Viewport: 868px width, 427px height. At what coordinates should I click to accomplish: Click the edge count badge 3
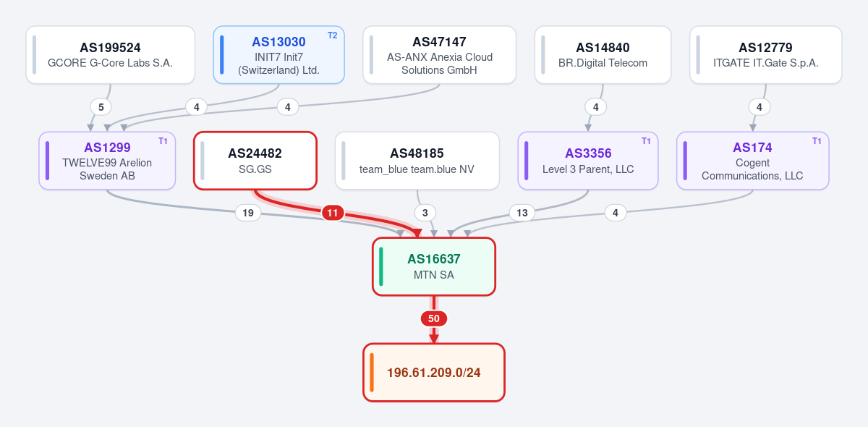(425, 213)
